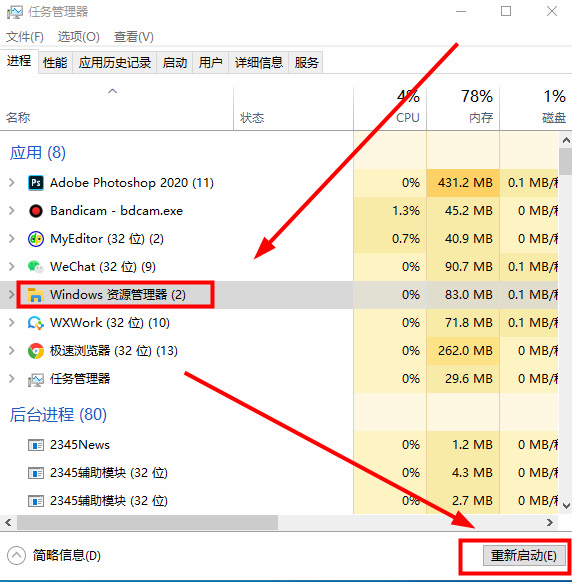The height and width of the screenshot is (582, 572).
Task: Expand the Bandicam process group
Action: pyautogui.click(x=12, y=211)
